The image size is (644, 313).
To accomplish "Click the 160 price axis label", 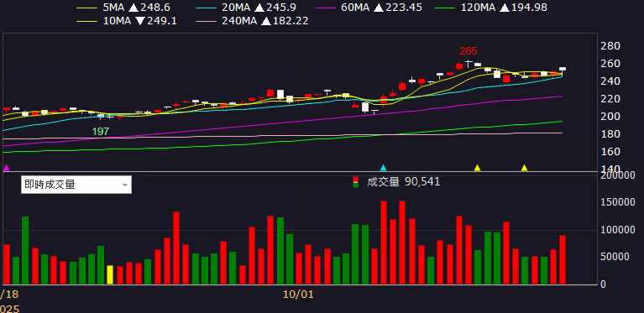I will (x=610, y=152).
